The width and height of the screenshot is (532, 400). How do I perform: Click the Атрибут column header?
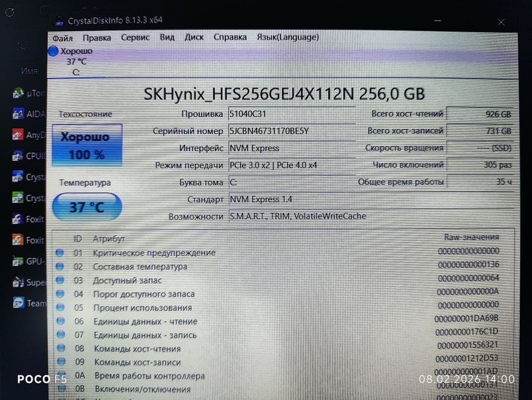[109, 239]
